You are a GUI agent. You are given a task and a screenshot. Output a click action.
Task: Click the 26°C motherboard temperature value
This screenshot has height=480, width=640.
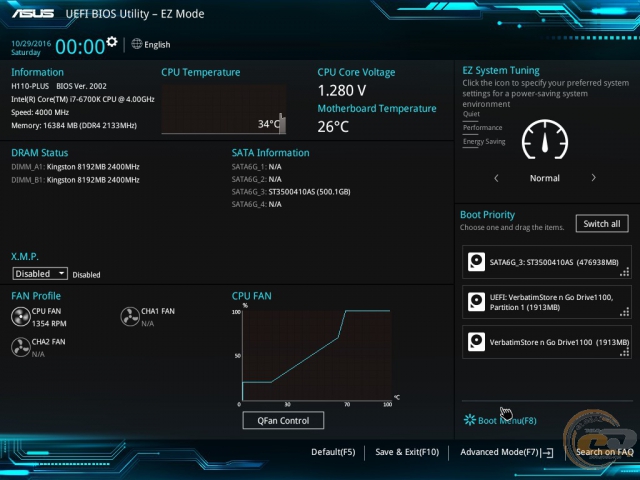[333, 127]
